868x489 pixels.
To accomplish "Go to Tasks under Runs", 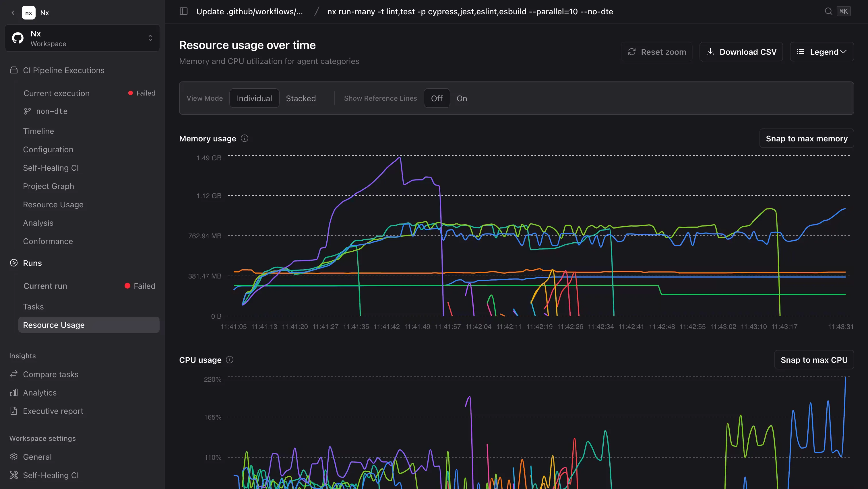I will (x=33, y=307).
